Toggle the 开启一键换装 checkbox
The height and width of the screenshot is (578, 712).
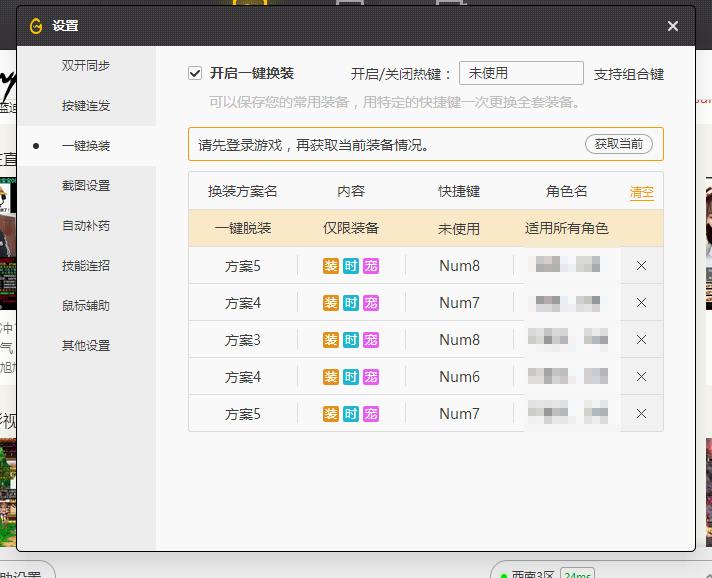195,73
